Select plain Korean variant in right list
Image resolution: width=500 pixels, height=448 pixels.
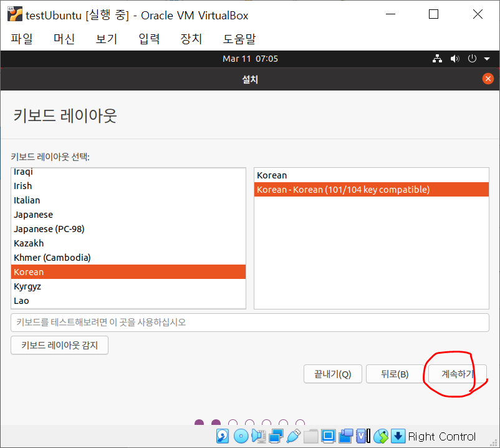click(x=372, y=175)
